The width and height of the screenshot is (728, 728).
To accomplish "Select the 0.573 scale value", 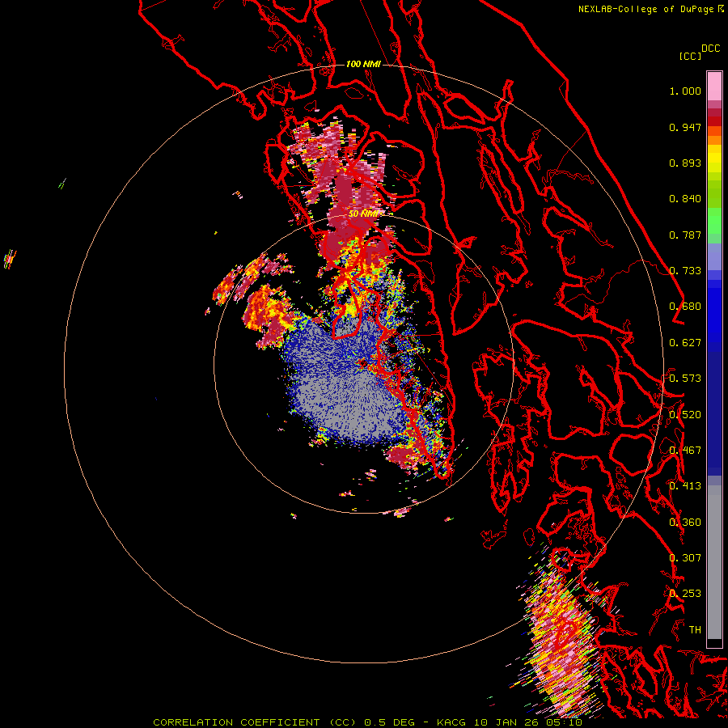I will [x=685, y=379].
